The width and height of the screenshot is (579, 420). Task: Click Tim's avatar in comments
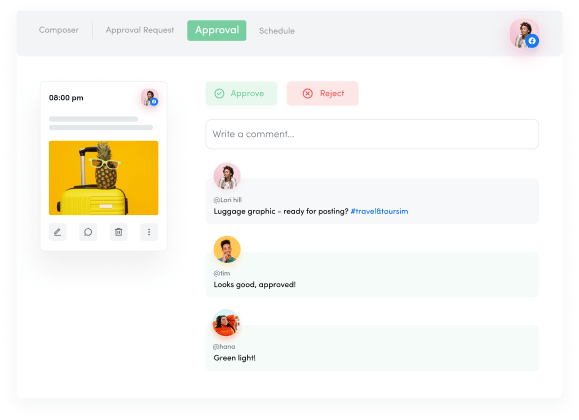pos(227,250)
